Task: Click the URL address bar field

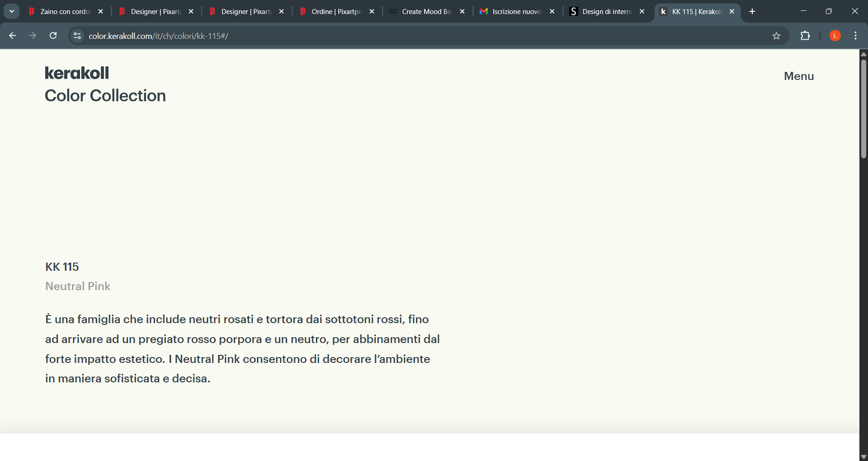Action: pyautogui.click(x=407, y=36)
